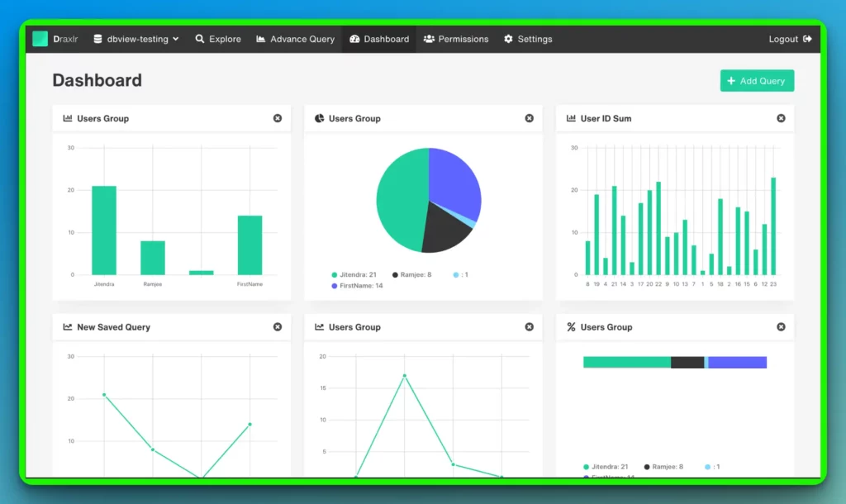Screen dimensions: 846x504
Task: Open the dbview-testing database dropdown
Action: coord(136,39)
